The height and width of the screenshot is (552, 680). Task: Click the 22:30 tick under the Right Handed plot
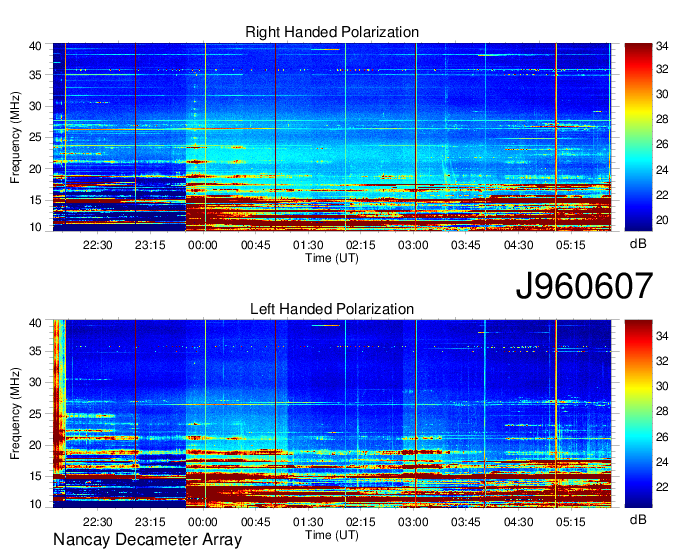pos(98,245)
